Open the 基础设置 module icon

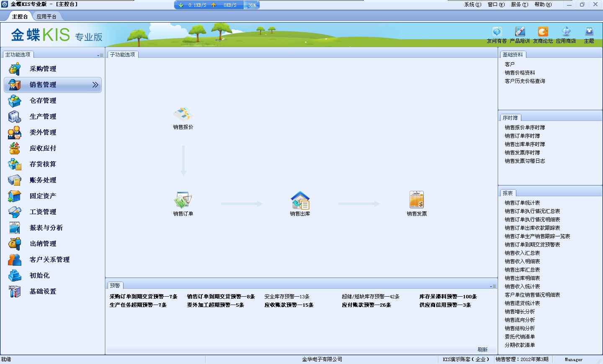click(x=15, y=292)
